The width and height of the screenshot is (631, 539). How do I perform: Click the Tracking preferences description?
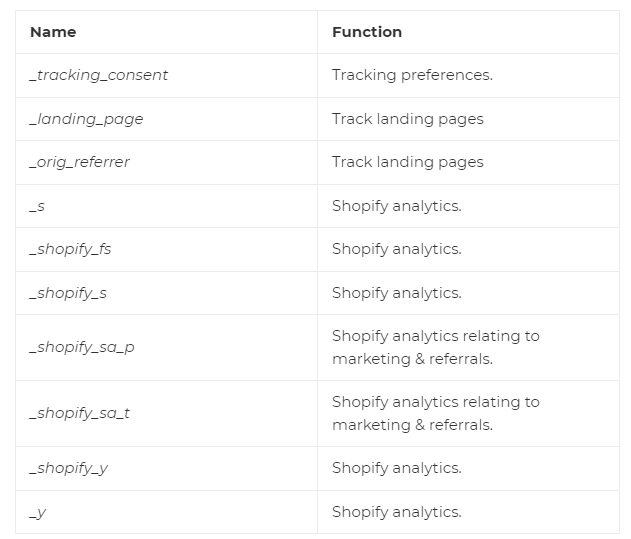(x=412, y=75)
